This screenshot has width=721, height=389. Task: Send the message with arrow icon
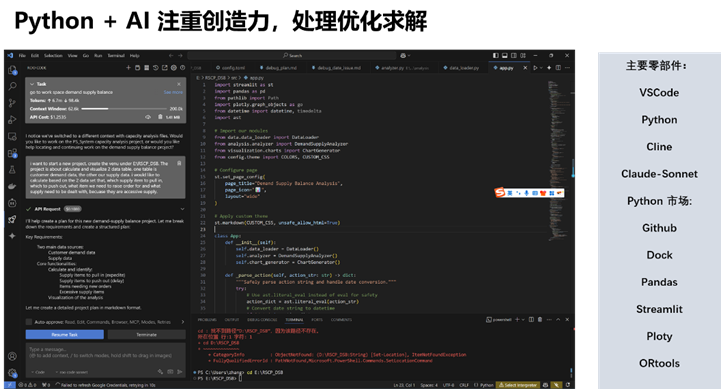click(180, 372)
